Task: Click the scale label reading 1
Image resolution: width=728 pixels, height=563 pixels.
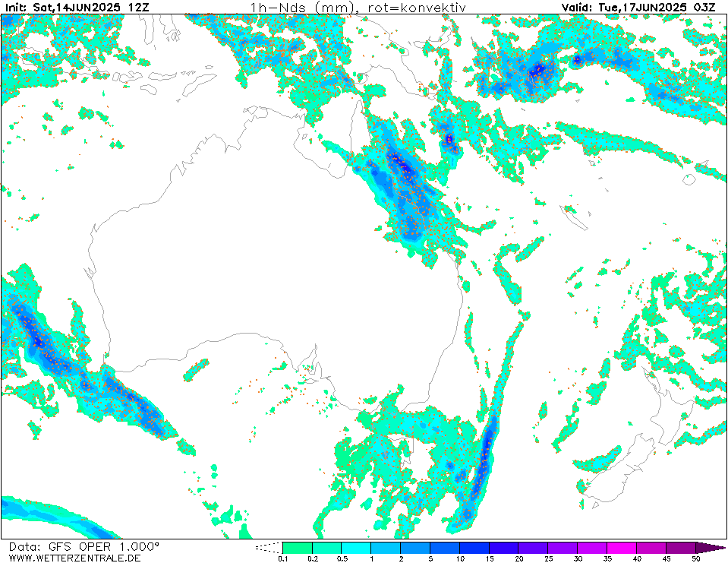Action: (371, 558)
